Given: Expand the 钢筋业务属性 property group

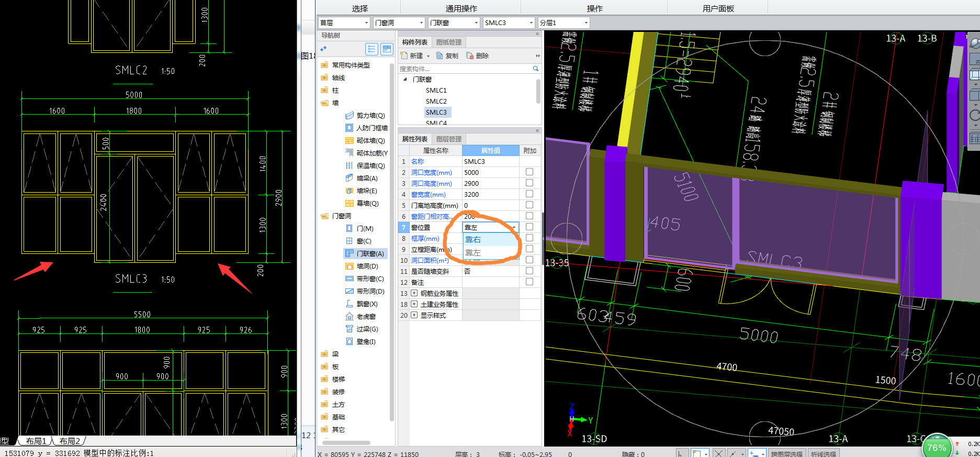Looking at the screenshot, I should pos(414,293).
